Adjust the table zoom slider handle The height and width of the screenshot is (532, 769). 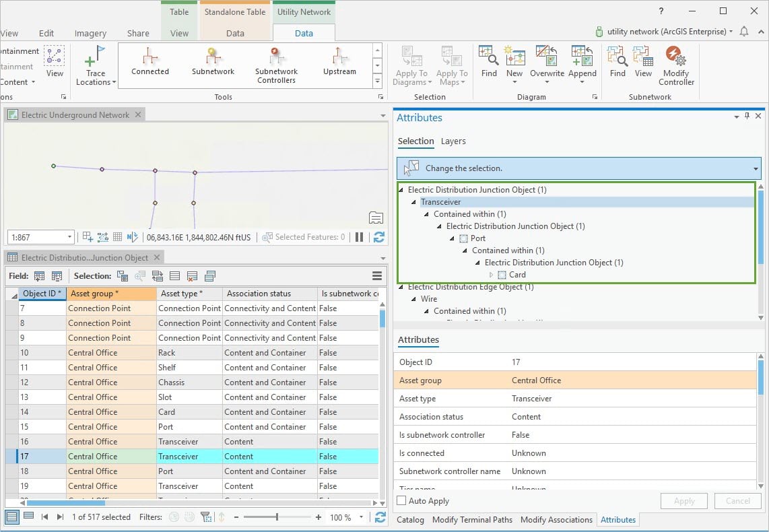coord(277,517)
